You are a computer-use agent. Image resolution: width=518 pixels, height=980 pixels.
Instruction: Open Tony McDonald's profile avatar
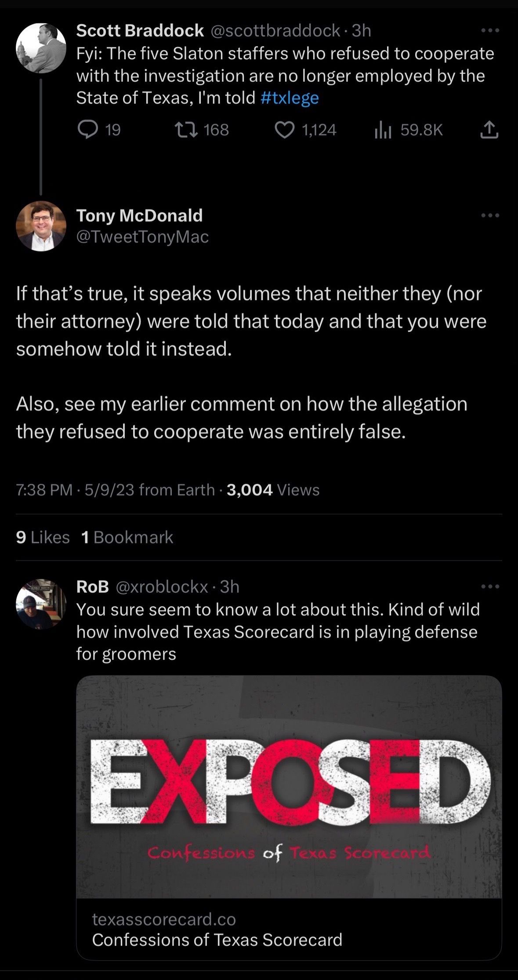(x=41, y=226)
